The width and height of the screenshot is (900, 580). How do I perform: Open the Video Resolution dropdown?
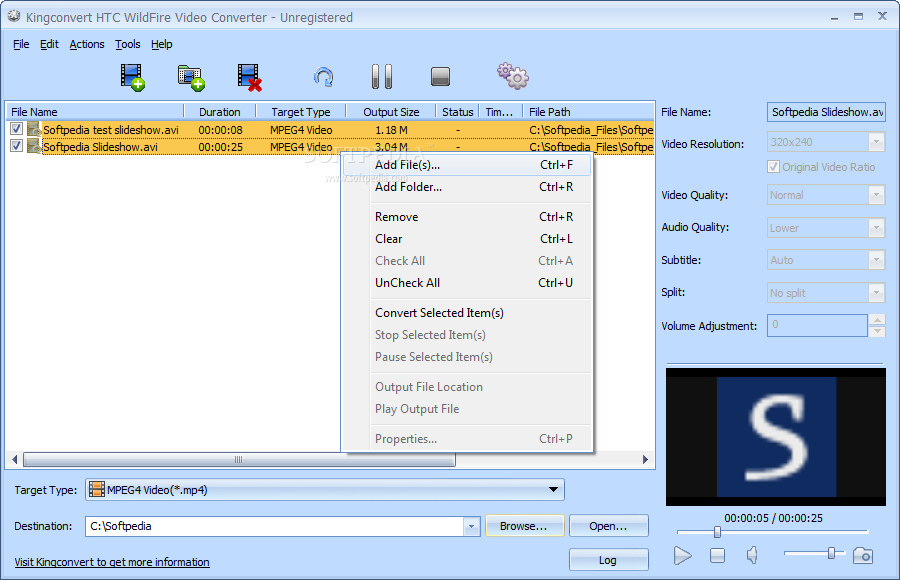pyautogui.click(x=876, y=142)
